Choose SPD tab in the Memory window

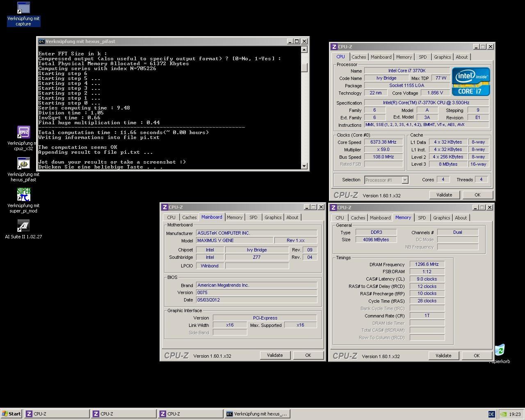pyautogui.click(x=422, y=218)
